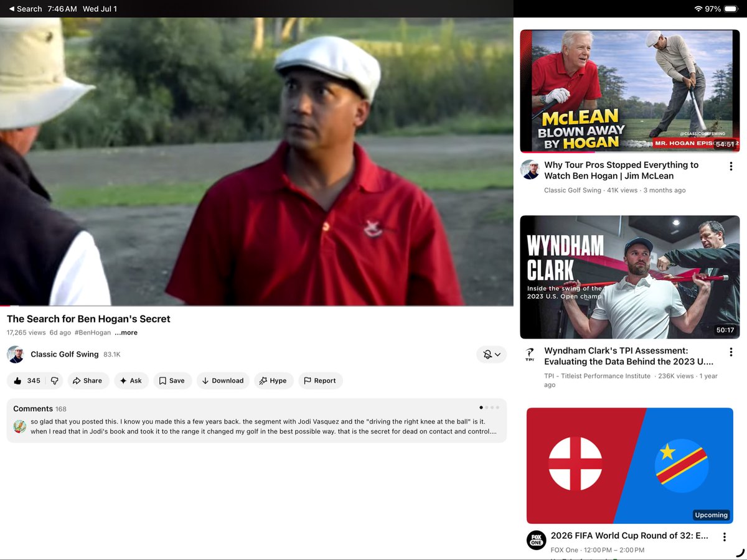This screenshot has height=560, width=747.
Task: Tap the #BenHogan hashtag
Action: click(92, 333)
